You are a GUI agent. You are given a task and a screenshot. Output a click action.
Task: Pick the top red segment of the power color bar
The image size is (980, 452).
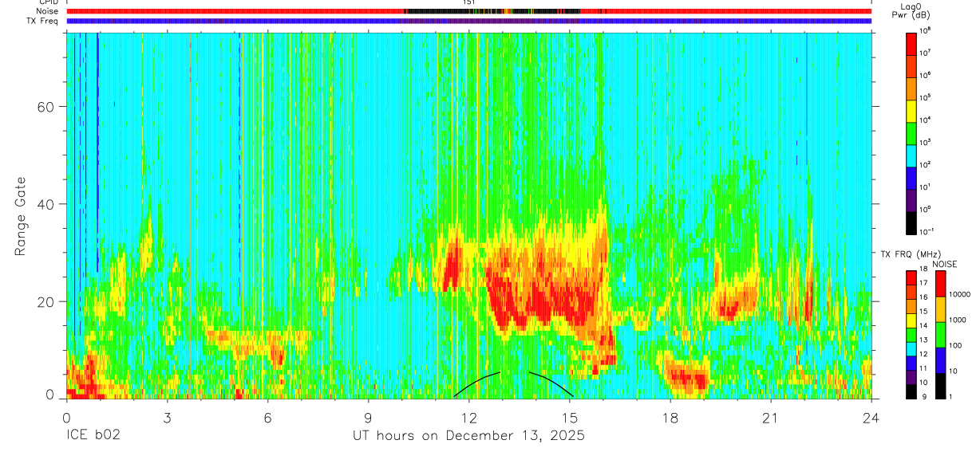coord(911,42)
